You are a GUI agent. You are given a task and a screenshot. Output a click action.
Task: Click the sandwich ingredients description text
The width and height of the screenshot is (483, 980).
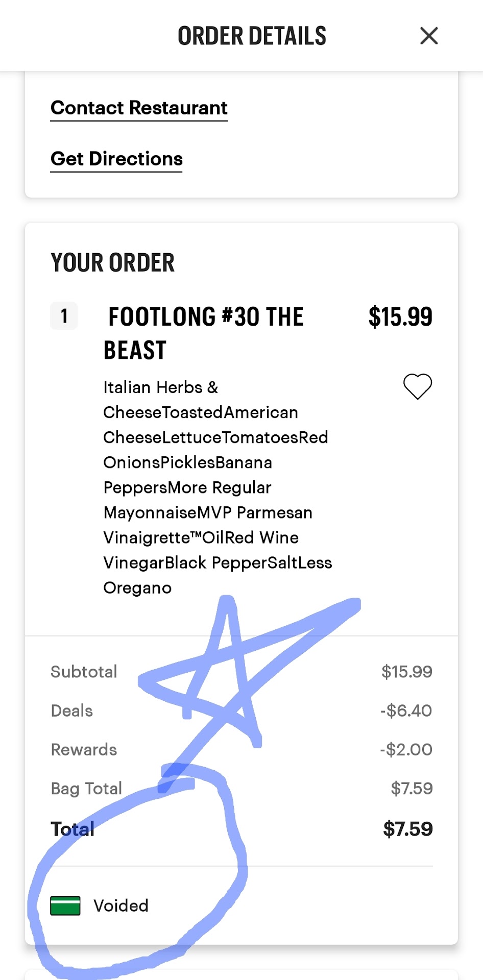[x=217, y=487]
